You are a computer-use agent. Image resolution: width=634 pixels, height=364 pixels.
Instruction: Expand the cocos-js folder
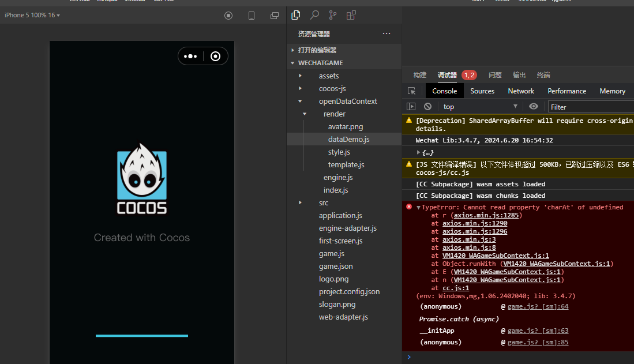tap(300, 88)
